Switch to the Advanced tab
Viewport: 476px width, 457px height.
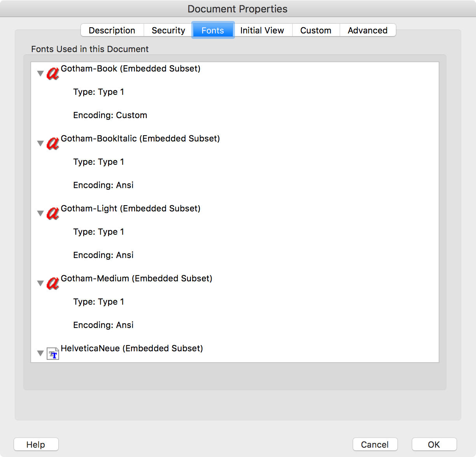tap(367, 30)
